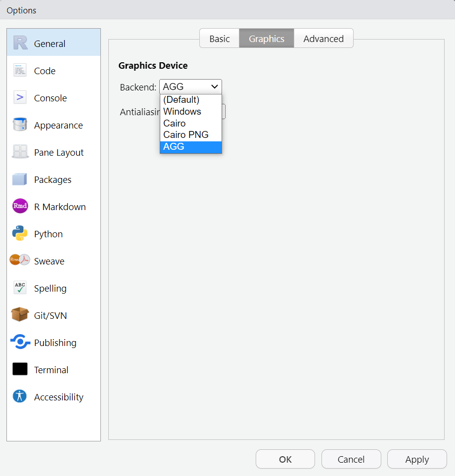Click the Pane Layout grid icon
Screen dimensions: 455x476
click(x=20, y=152)
